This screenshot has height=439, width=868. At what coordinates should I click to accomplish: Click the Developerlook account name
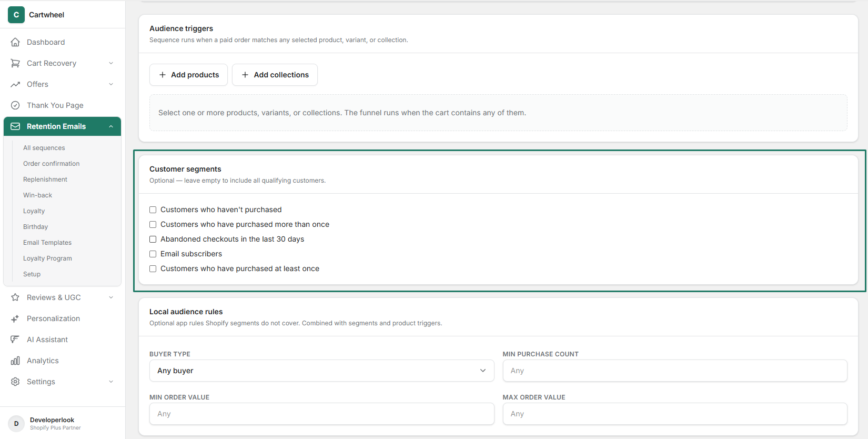click(52, 420)
